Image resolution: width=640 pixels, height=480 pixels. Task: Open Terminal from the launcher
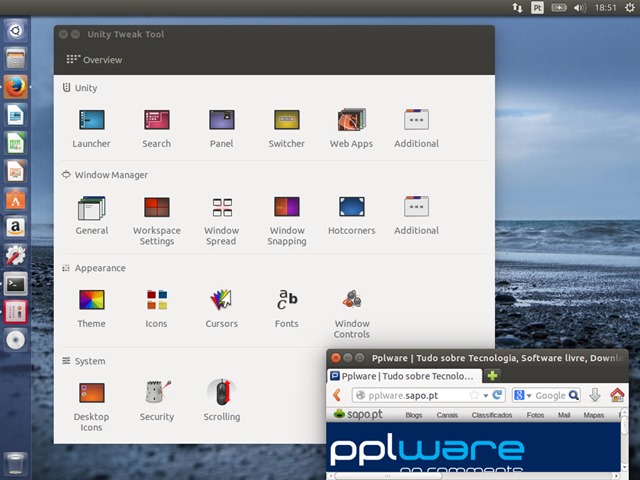[x=16, y=284]
